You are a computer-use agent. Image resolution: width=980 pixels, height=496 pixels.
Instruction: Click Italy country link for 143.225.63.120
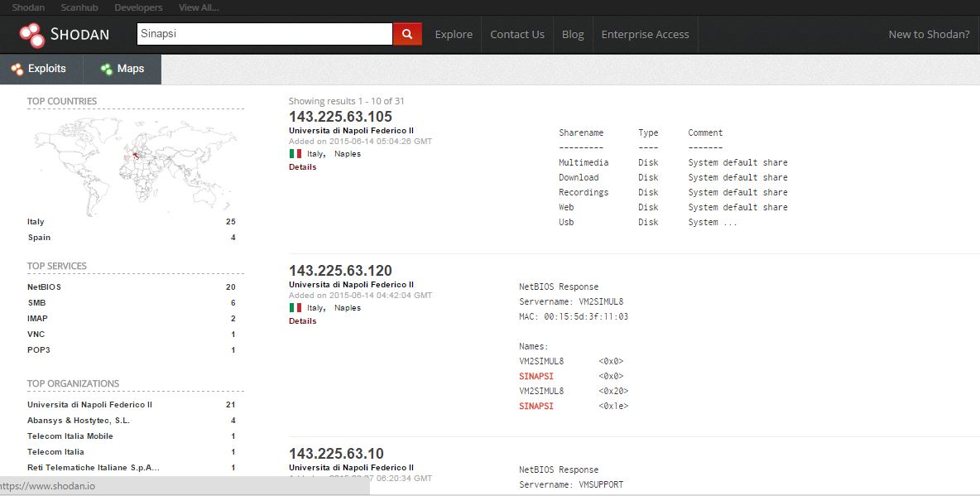coord(315,308)
